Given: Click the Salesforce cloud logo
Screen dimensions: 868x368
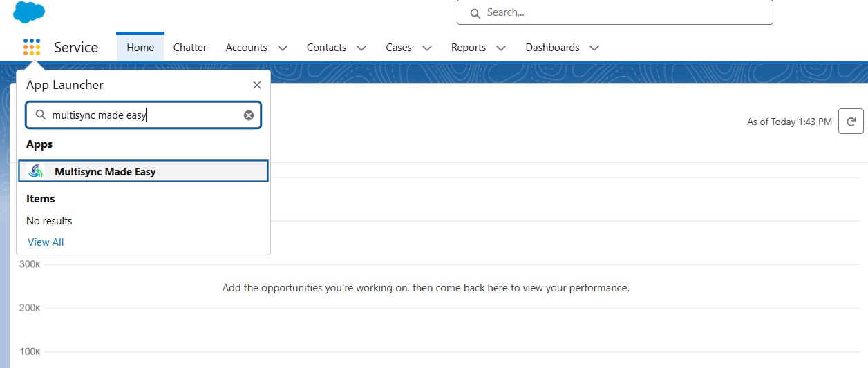Looking at the screenshot, I should (28, 12).
